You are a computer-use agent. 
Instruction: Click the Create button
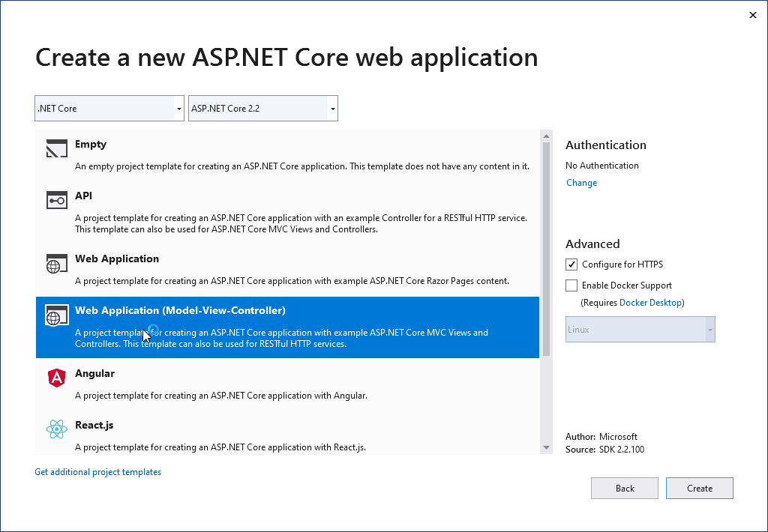[700, 488]
